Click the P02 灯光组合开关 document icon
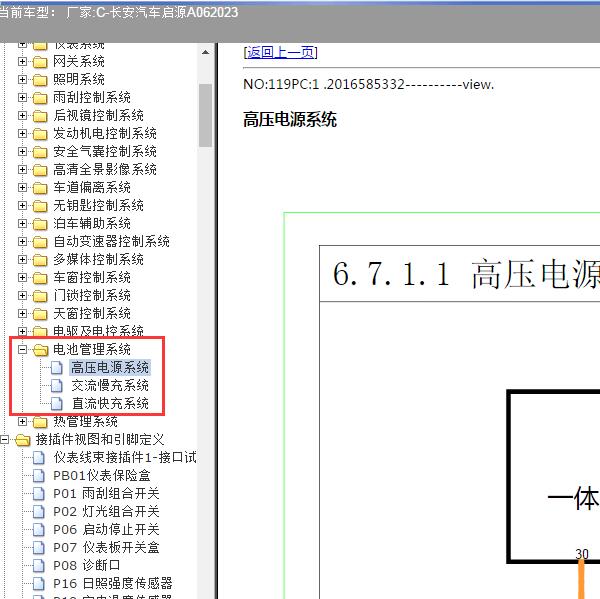 [39, 511]
